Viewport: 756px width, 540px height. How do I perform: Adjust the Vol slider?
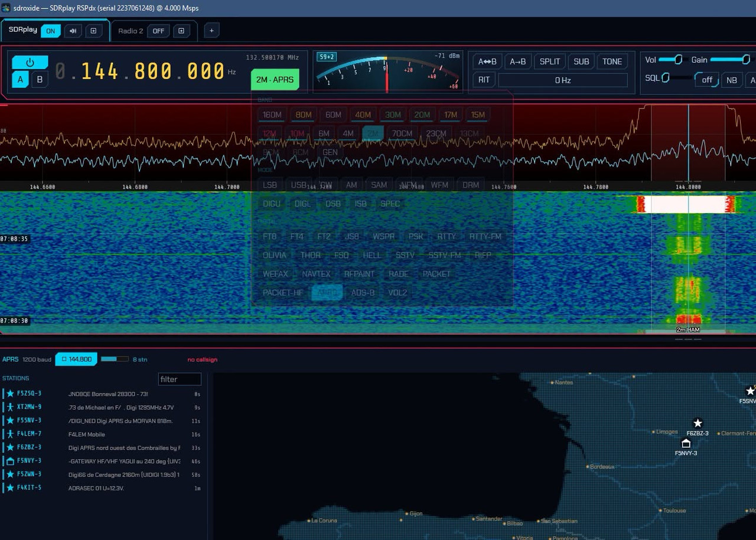tap(670, 60)
